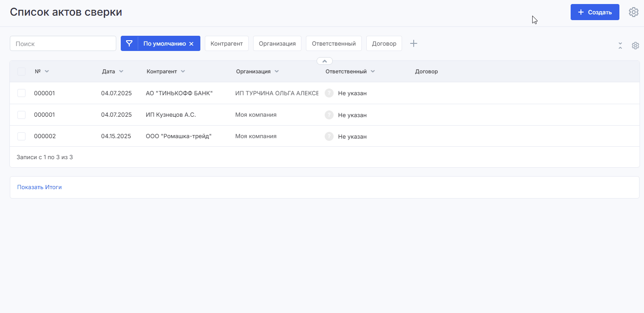The width and height of the screenshot is (644, 313).
Task: Click question mark icon in first row
Action: tap(329, 93)
